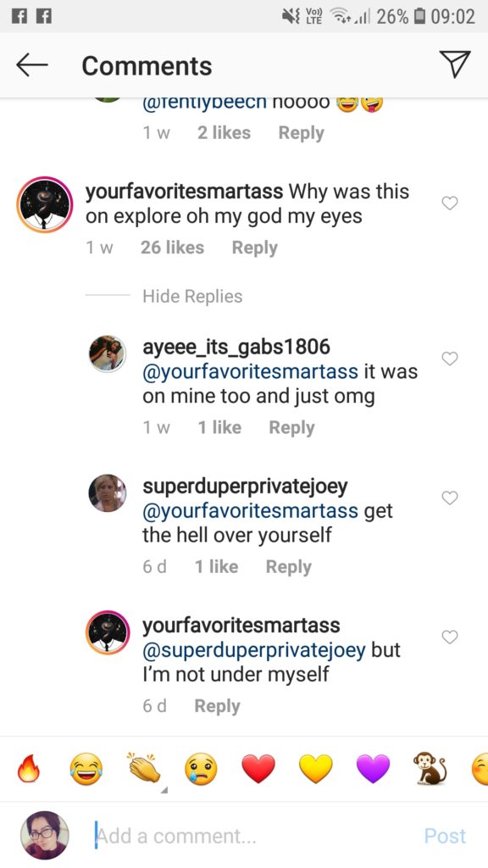Viewport: 488px width, 868px height.
Task: Collapse the thread with Hide Replies
Action: pos(192,296)
